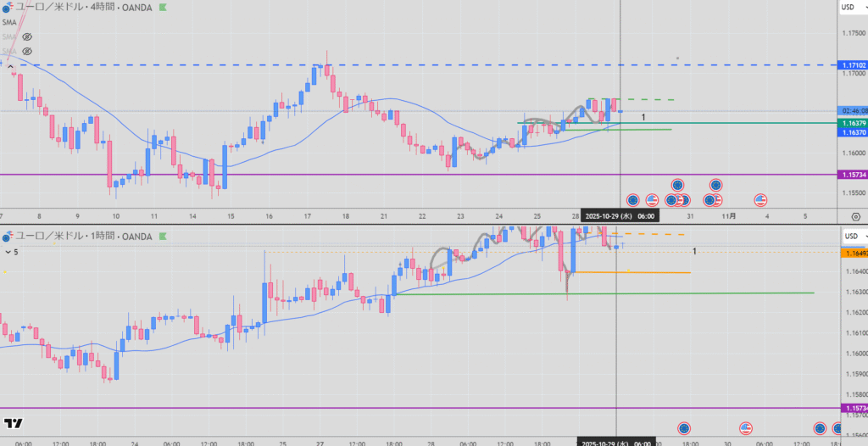Expand the bottom chart indicator legend showing 5

[x=8, y=252]
